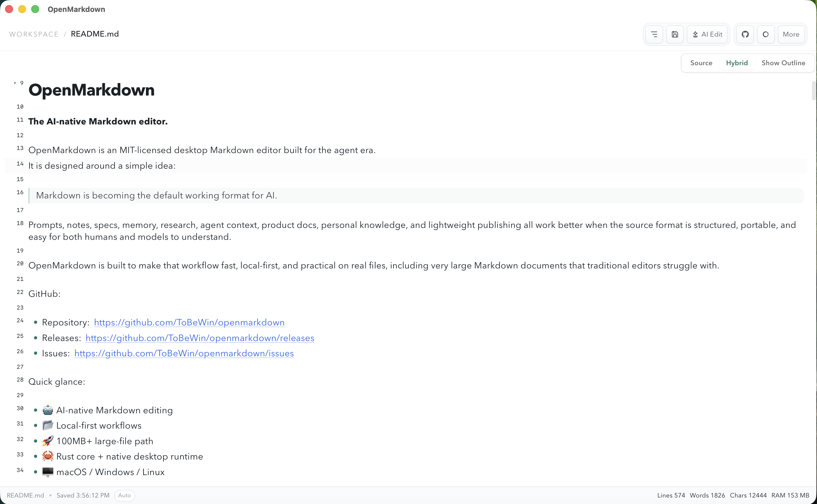Image resolution: width=817 pixels, height=504 pixels.
Task: Click the Saved 3:56:12 PM status text
Action: [83, 495]
